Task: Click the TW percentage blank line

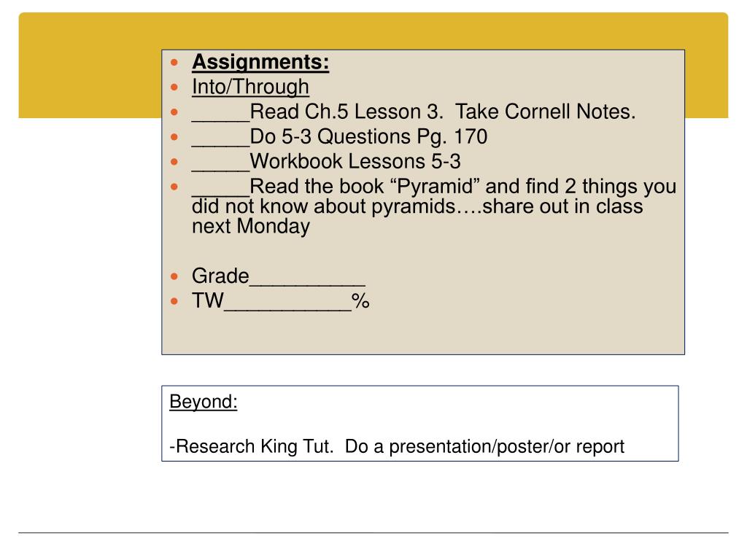Action: [287, 309]
